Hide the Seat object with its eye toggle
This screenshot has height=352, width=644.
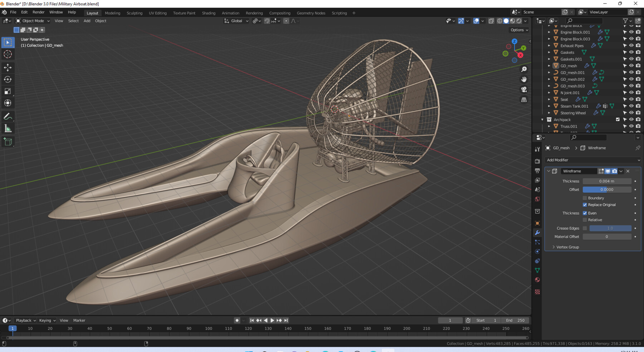(x=631, y=99)
